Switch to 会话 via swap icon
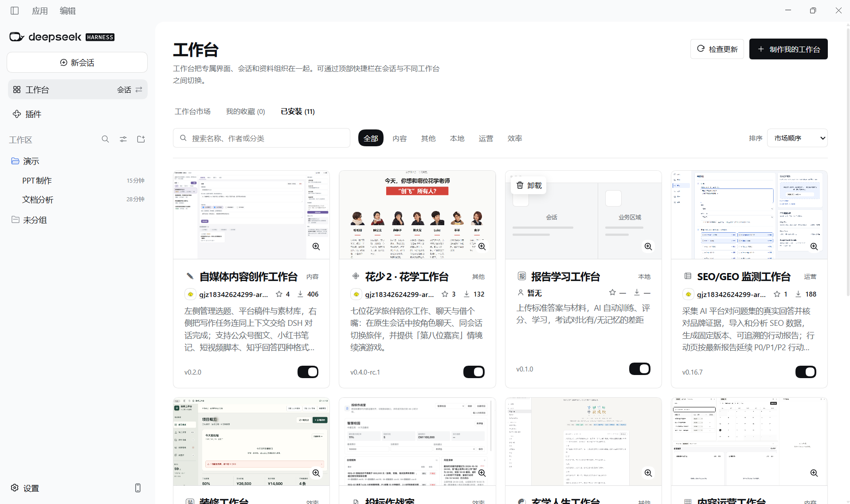 pyautogui.click(x=139, y=90)
